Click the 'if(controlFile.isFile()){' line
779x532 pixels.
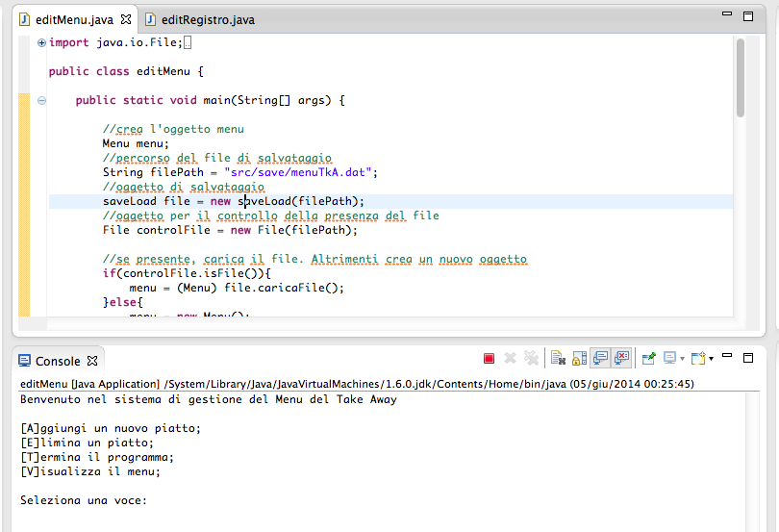[x=187, y=273]
